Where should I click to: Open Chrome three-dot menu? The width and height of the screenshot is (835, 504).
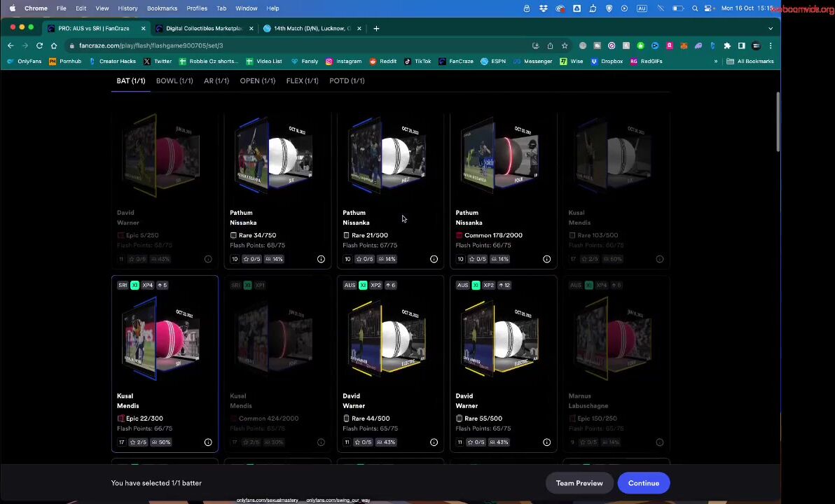(771, 45)
